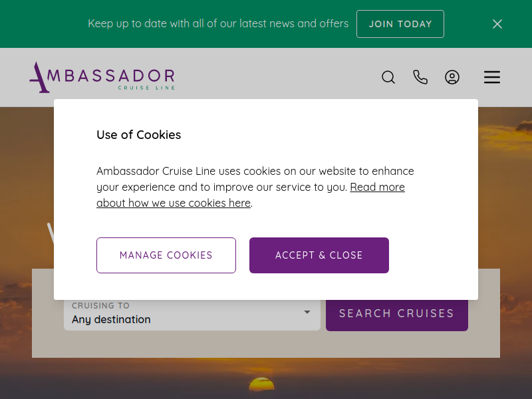The width and height of the screenshot is (532, 399).
Task: Click the Keep up to date banner text
Action: click(x=218, y=23)
